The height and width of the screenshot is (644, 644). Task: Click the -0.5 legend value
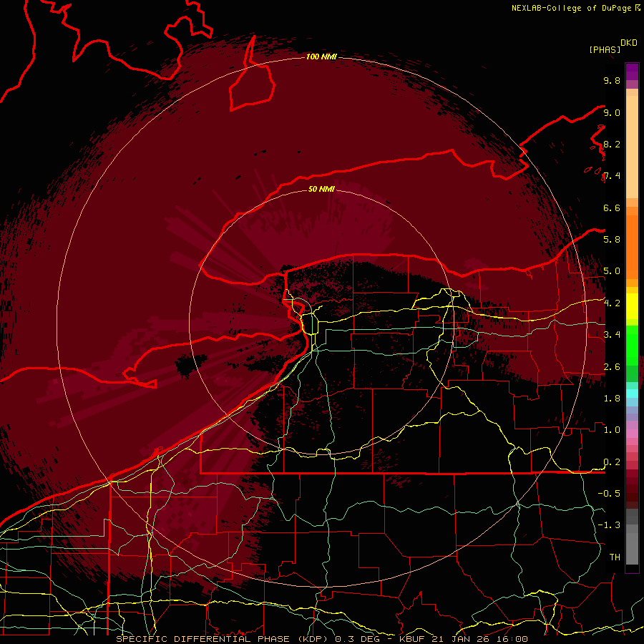click(609, 494)
